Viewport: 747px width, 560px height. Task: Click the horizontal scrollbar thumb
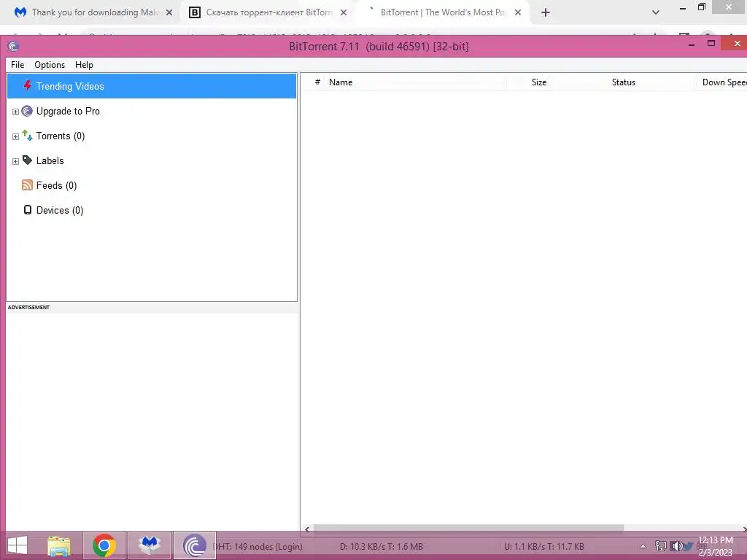pos(468,528)
